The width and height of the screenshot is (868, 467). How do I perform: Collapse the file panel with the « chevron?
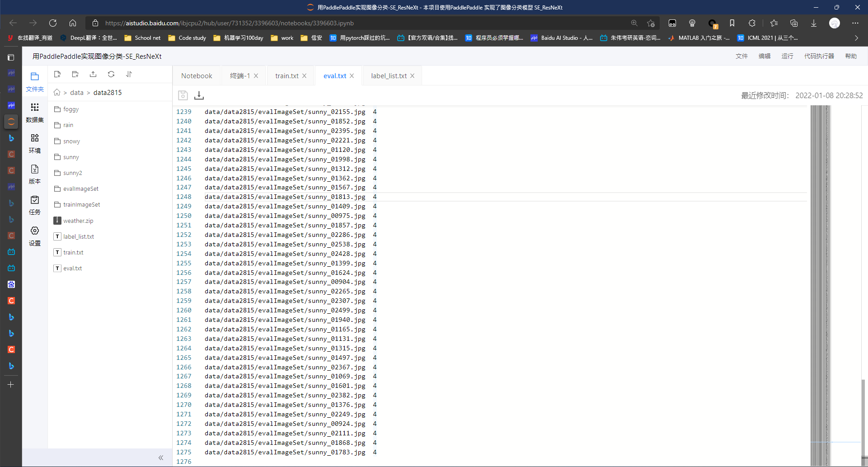click(161, 458)
